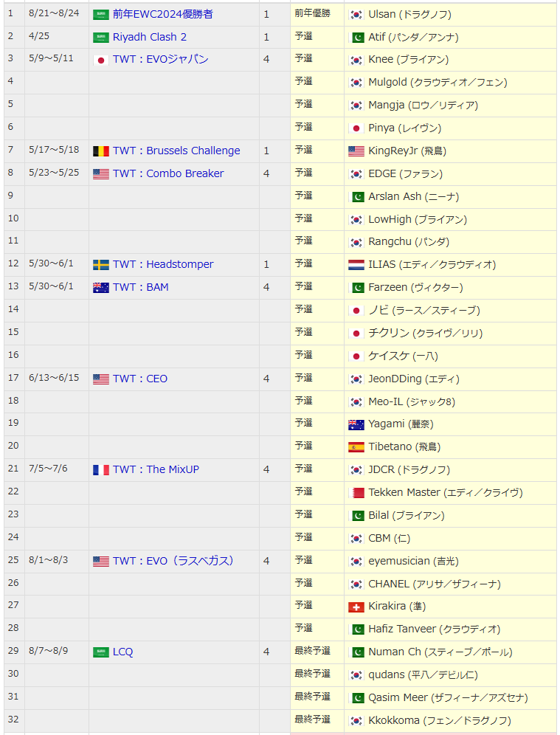Click the Korea flag next to Ulsan
The height and width of the screenshot is (735, 560).
click(356, 15)
